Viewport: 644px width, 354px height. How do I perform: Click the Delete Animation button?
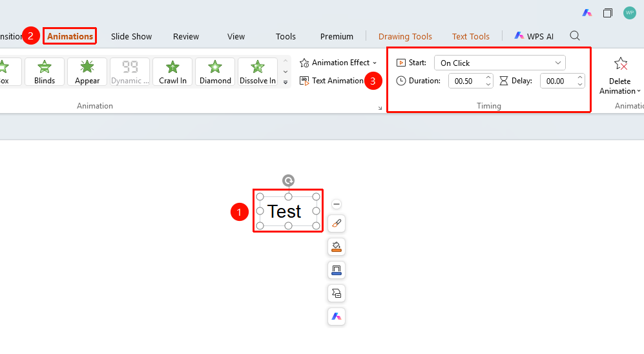pyautogui.click(x=619, y=76)
